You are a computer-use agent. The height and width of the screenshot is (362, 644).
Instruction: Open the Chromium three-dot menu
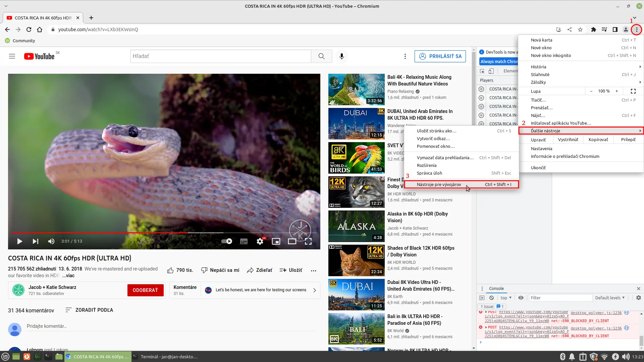point(636,29)
